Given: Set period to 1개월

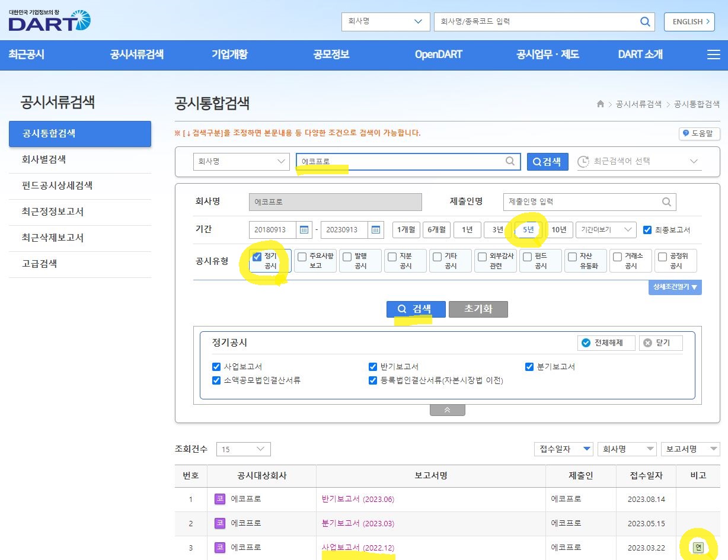Looking at the screenshot, I should [406, 230].
